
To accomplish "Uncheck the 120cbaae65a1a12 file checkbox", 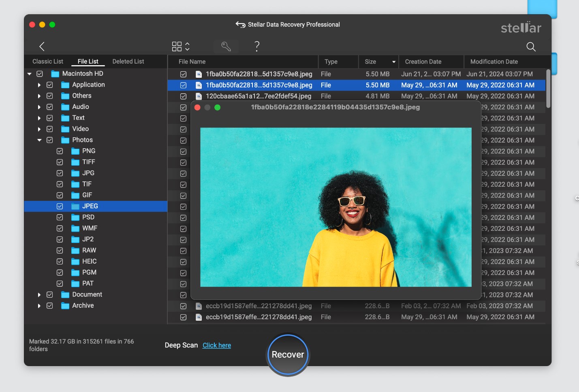I will click(183, 96).
